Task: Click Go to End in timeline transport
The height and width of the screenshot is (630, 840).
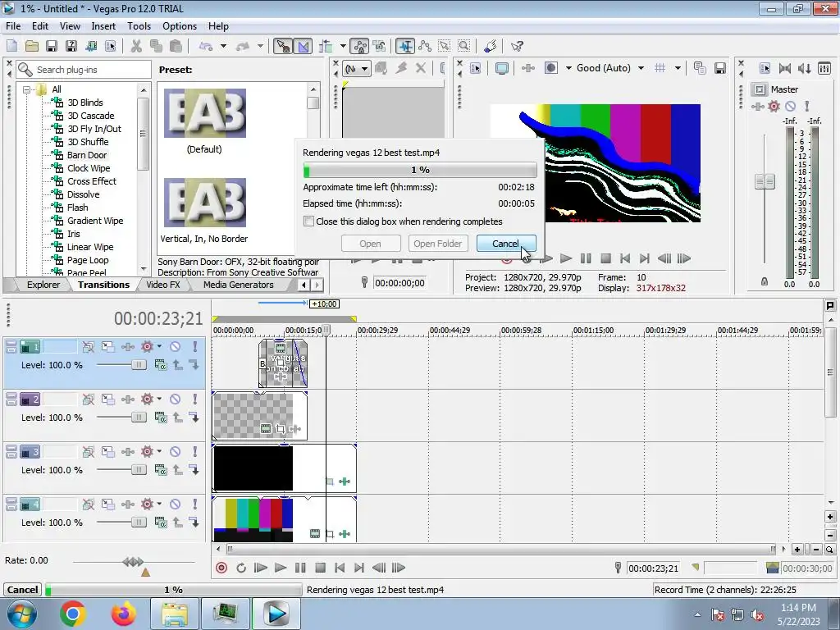Action: point(359,568)
